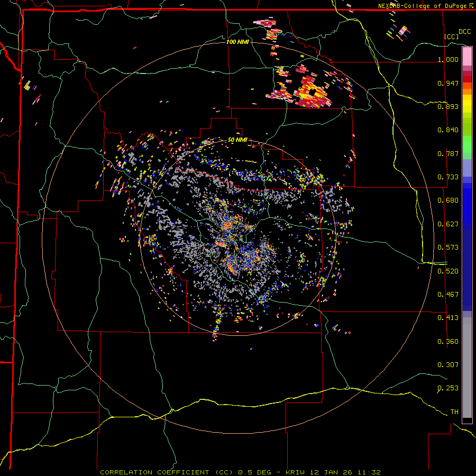Click the gray low-value color bar segment
Screen dimensions: 476x476
point(467,368)
